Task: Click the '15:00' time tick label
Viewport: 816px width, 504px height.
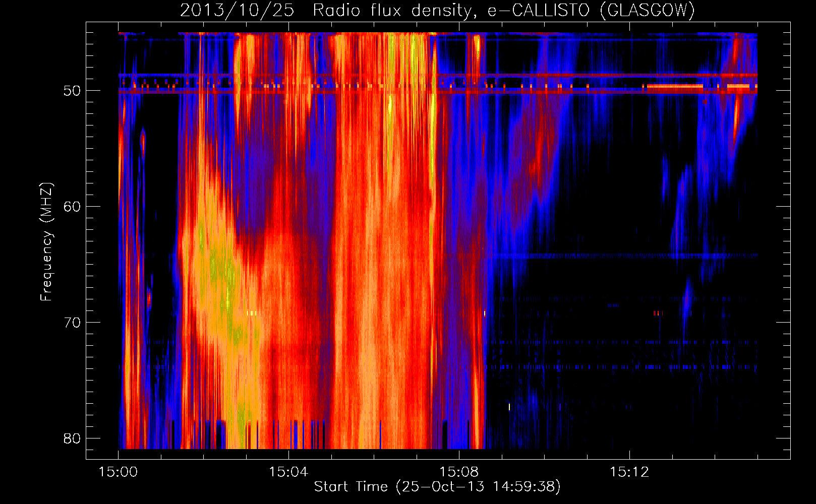Action: point(119,472)
